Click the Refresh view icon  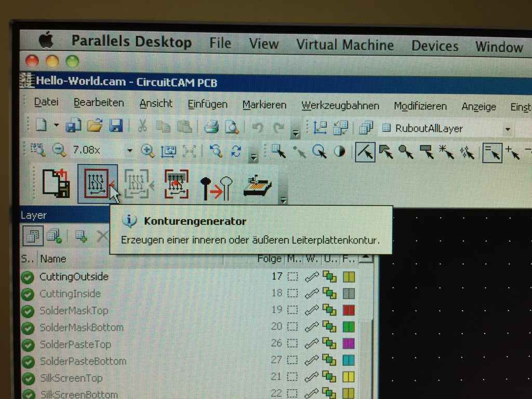(x=236, y=151)
